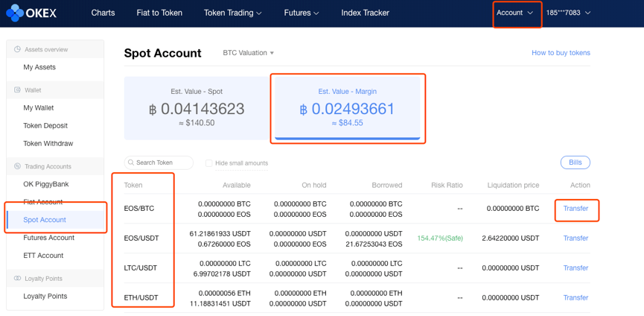Enable Hide small amounts checkbox
The width and height of the screenshot is (644, 316).
208,163
